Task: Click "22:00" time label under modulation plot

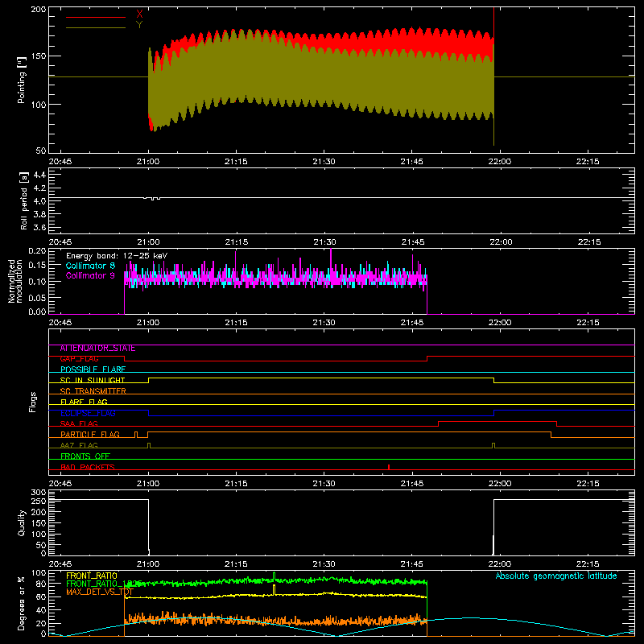Action: click(x=500, y=323)
